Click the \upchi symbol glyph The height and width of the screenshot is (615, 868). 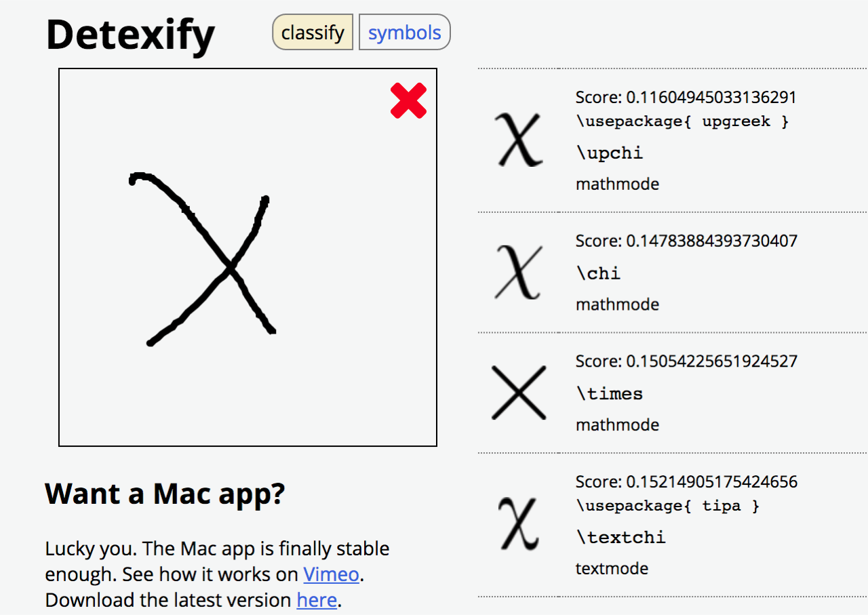(x=519, y=140)
